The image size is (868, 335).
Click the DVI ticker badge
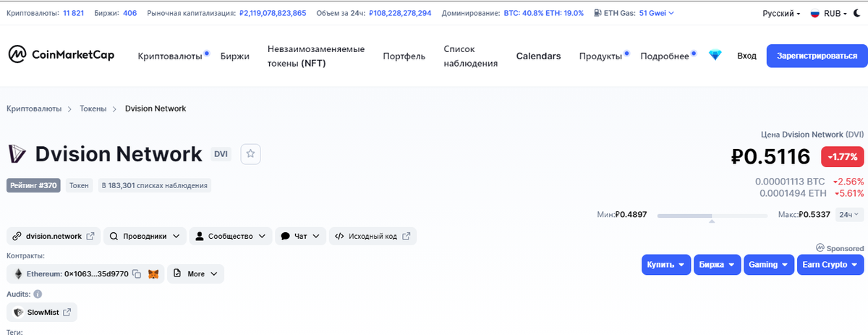221,154
